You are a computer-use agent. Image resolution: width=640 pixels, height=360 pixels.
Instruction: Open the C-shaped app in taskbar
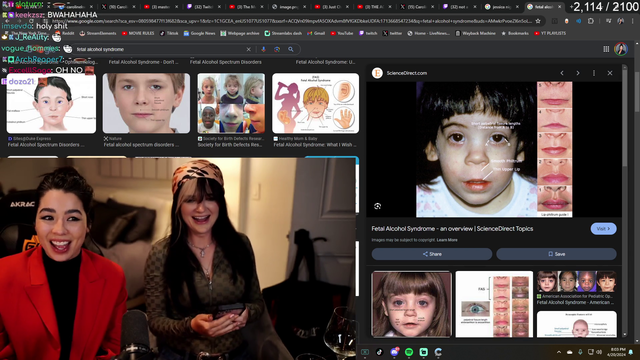tap(438, 352)
